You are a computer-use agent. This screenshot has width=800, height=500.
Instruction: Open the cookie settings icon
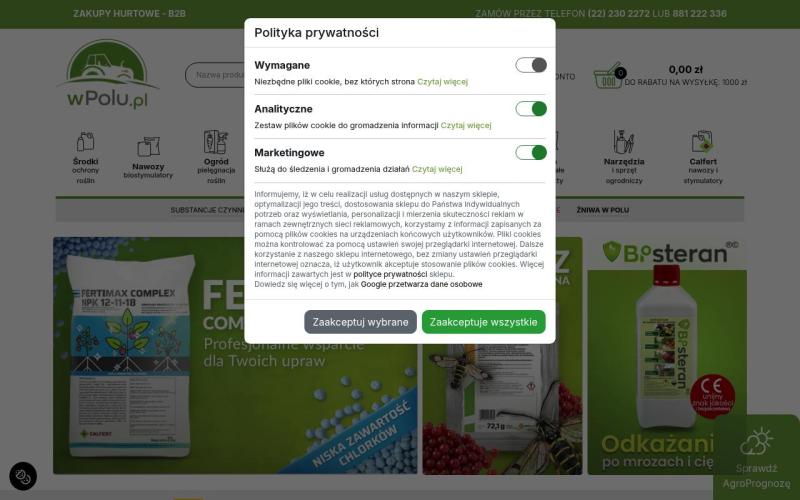tap(23, 477)
